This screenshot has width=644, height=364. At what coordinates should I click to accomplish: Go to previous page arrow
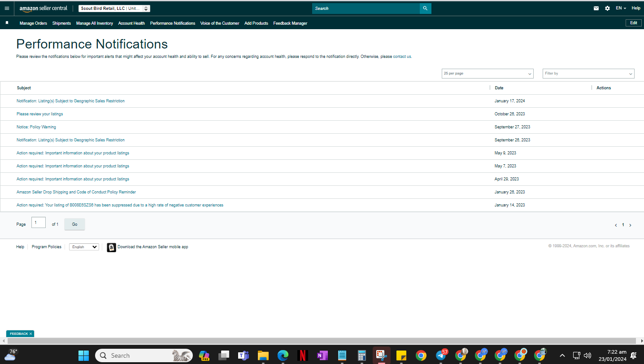coord(616,225)
